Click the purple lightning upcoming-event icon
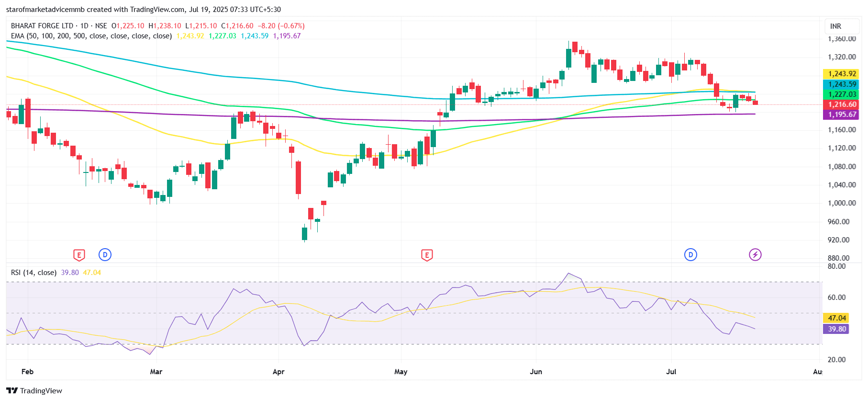Viewport: 868px width, 401px height. (755, 255)
